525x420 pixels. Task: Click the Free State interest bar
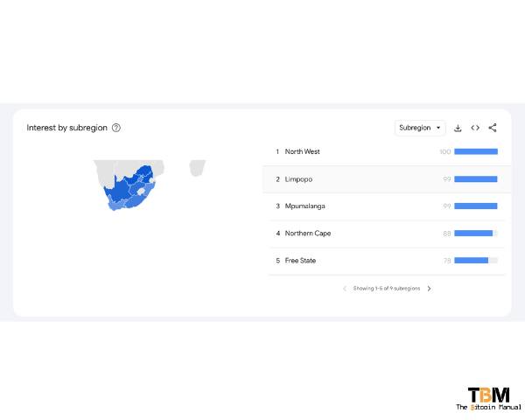(476, 261)
